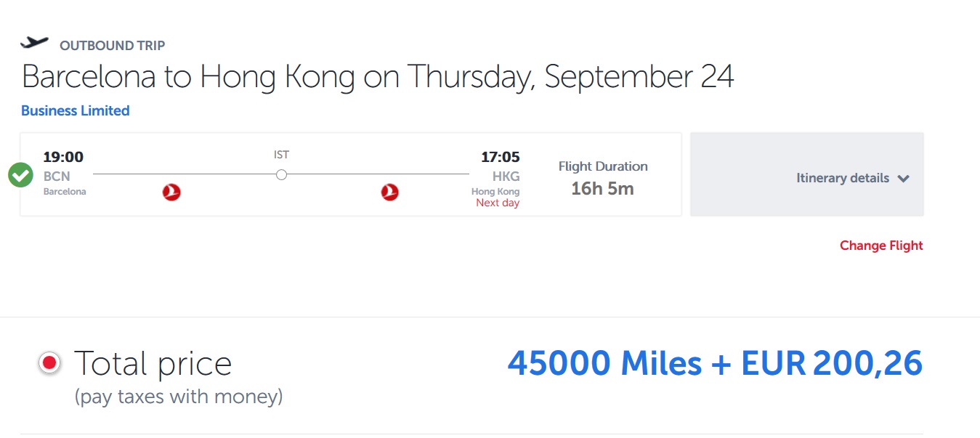Click the first Turkish Airlines logo
The width and height of the screenshot is (980, 438).
tap(171, 192)
